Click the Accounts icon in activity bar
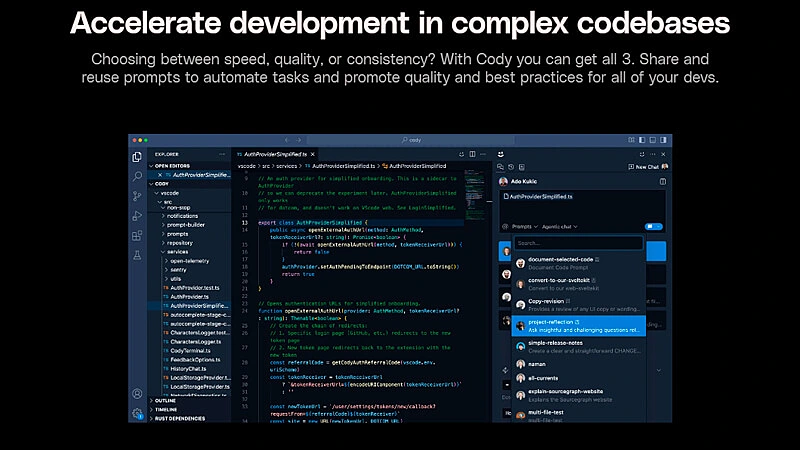Image resolution: width=800 pixels, height=450 pixels. tap(137, 394)
